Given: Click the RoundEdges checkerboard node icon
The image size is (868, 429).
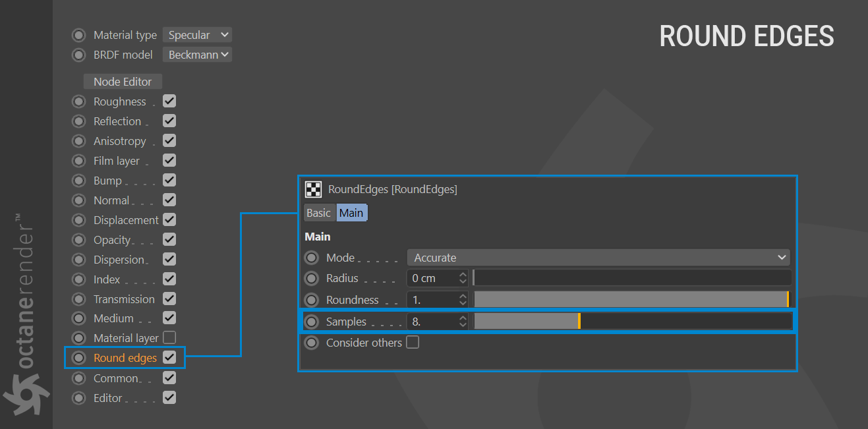Looking at the screenshot, I should pyautogui.click(x=313, y=189).
